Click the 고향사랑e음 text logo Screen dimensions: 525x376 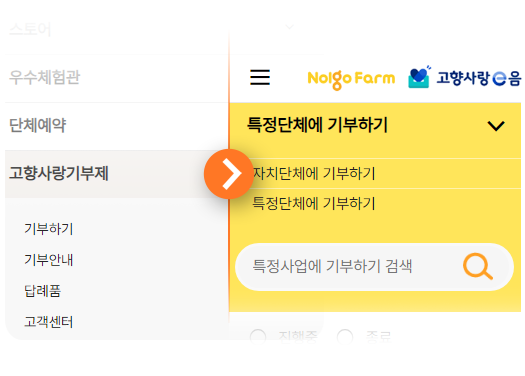click(478, 78)
